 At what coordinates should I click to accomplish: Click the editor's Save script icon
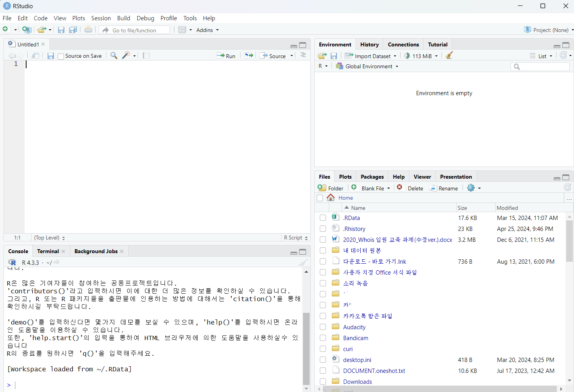[51, 56]
